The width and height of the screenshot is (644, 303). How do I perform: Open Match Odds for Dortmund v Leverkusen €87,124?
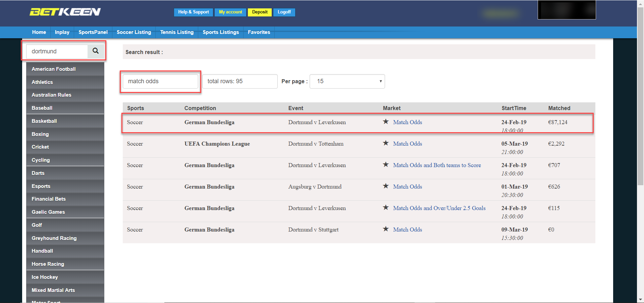pos(408,122)
